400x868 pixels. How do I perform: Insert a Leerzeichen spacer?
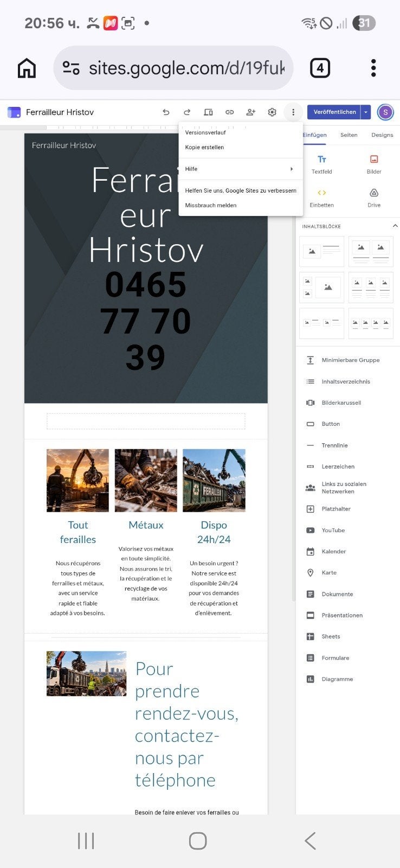point(348,467)
